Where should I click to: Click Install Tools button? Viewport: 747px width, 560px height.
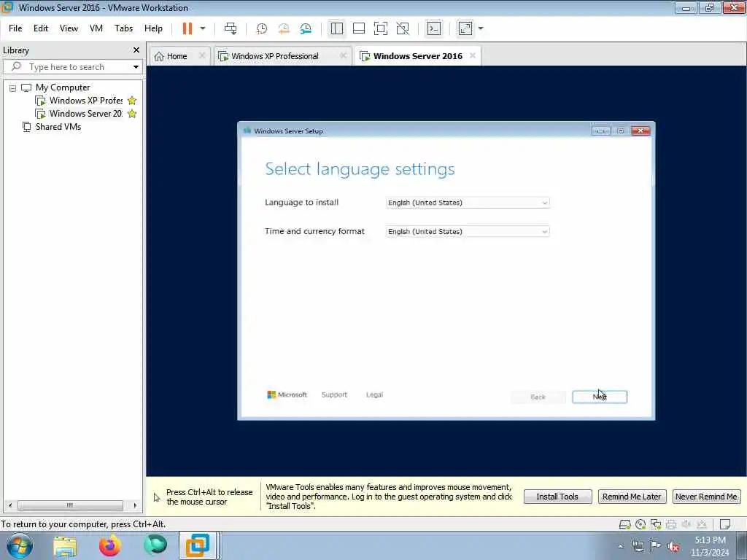pos(557,497)
